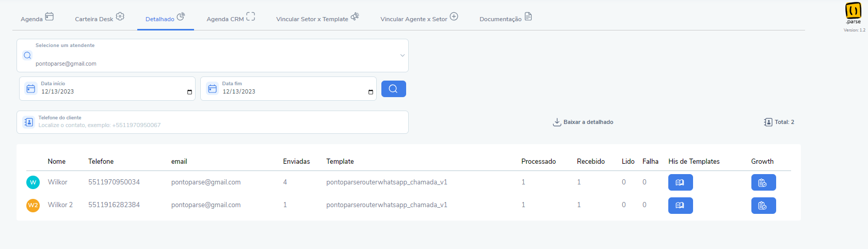
Task: Open Growth report for Wilkor
Action: pyautogui.click(x=763, y=182)
